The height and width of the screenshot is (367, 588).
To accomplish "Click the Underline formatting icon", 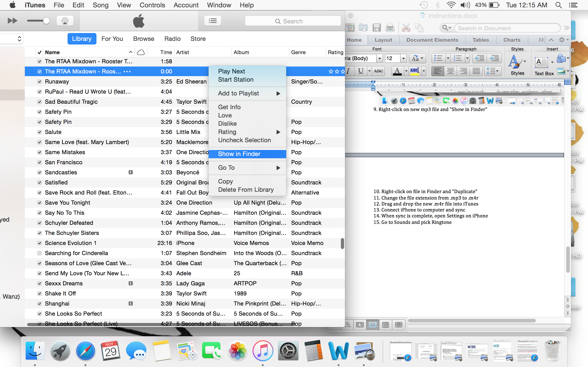I will click(361, 71).
